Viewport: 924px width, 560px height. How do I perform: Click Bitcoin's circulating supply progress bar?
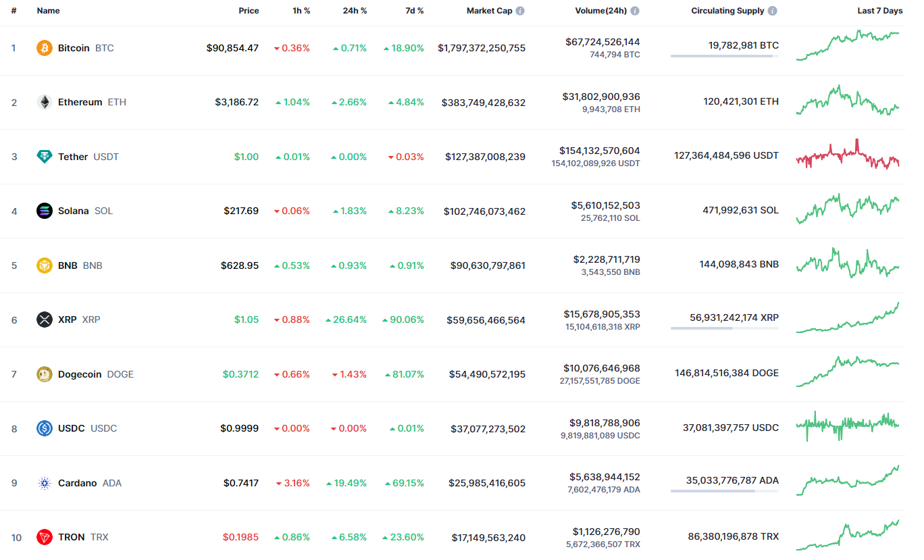[724, 56]
